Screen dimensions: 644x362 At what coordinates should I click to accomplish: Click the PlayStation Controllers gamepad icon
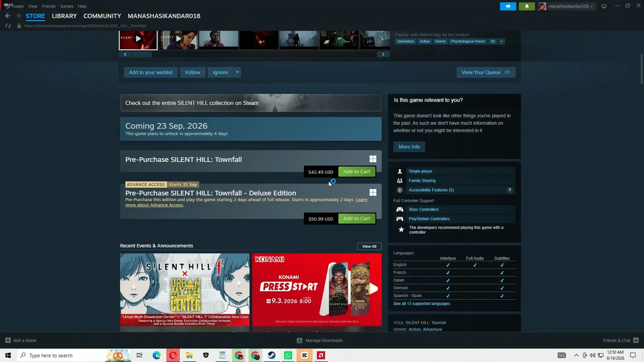point(400,219)
